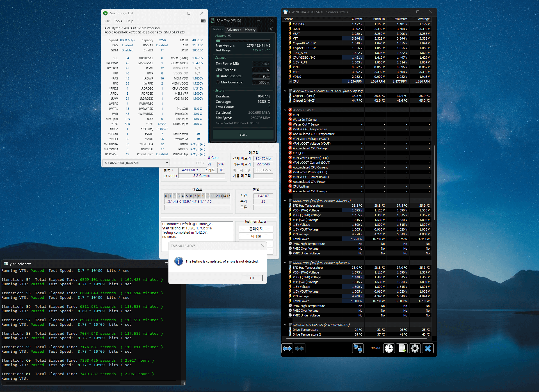Click test number 0 cell in TM5

point(166,196)
